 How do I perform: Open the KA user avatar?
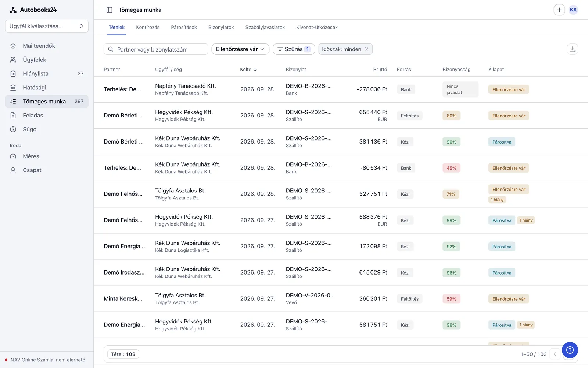click(573, 10)
